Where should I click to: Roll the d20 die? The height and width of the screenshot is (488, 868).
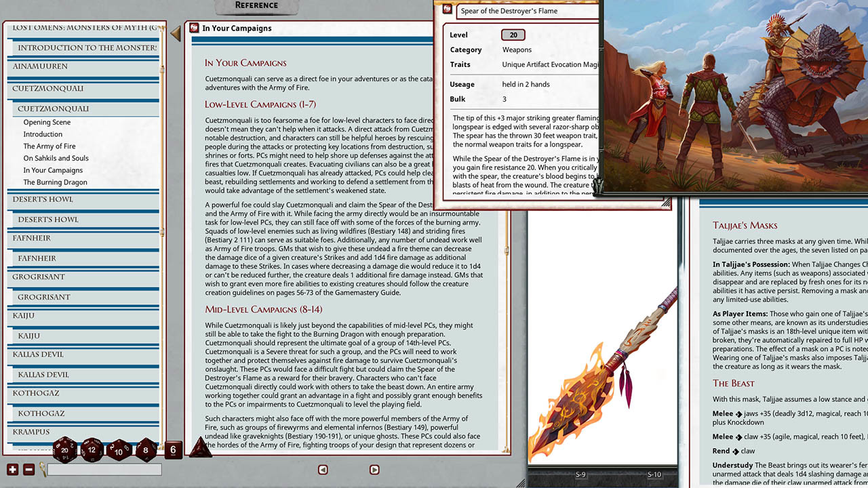tap(66, 449)
